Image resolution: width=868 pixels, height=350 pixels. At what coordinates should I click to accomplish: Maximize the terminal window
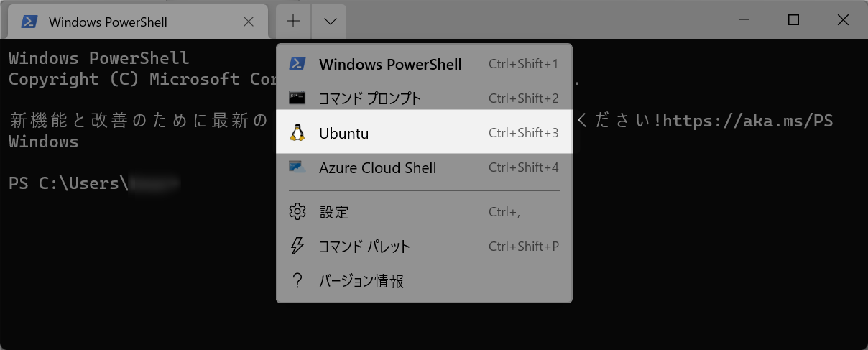click(x=793, y=20)
